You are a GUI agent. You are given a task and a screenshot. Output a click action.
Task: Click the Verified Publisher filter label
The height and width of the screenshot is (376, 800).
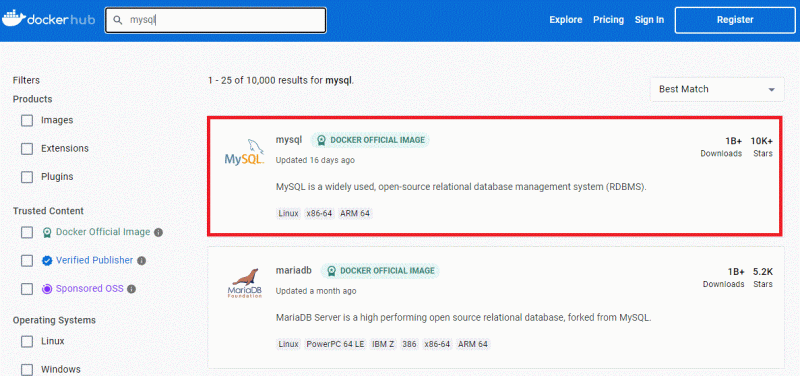(94, 260)
